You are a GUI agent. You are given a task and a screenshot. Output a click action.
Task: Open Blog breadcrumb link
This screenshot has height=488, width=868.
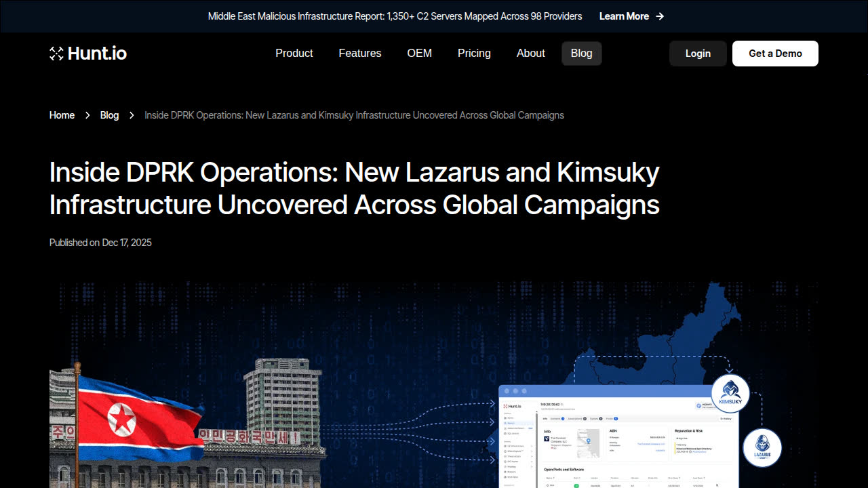[x=109, y=115]
